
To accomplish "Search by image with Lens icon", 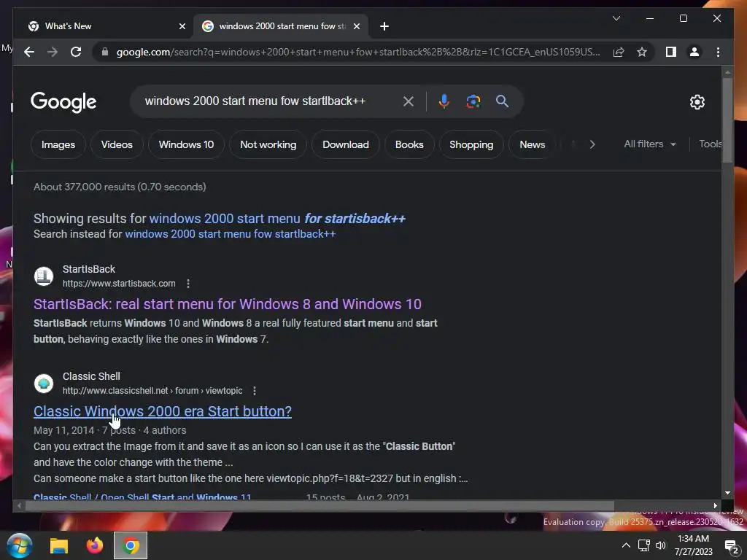I will (473, 101).
